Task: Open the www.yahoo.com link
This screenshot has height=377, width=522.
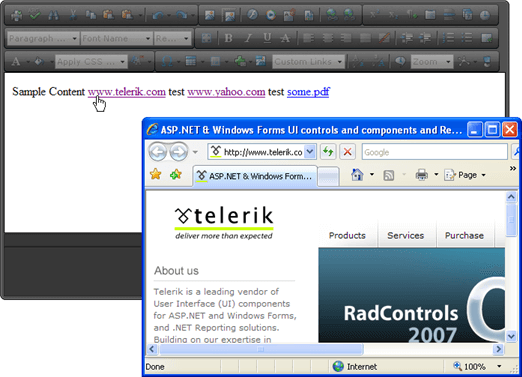Action: point(226,92)
